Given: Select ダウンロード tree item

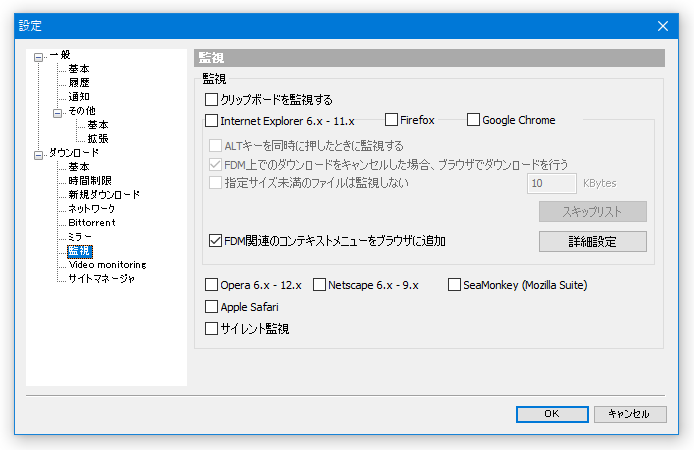Looking at the screenshot, I should pyautogui.click(x=74, y=153).
